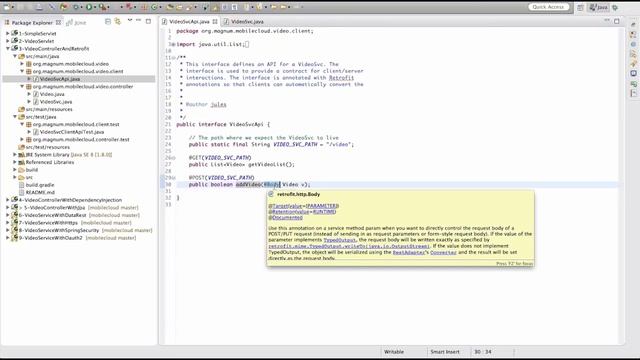The height and width of the screenshot is (360, 640).
Task: Select the Java perspective button
Action: tap(599, 7)
